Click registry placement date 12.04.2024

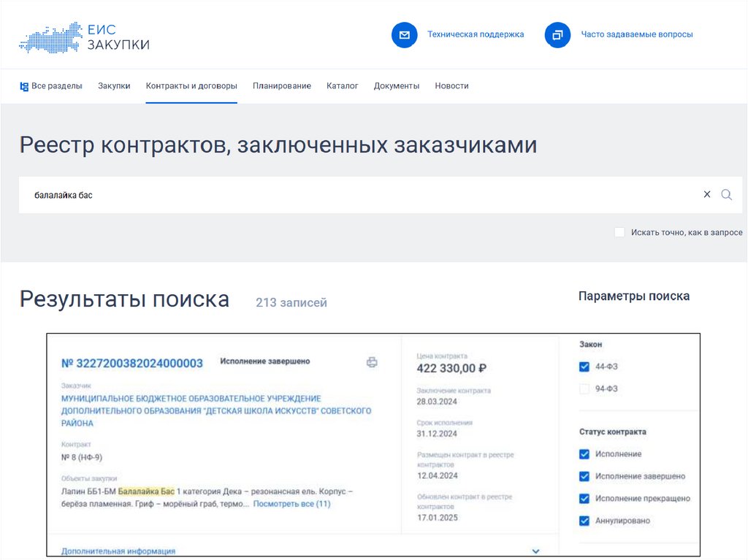[437, 475]
